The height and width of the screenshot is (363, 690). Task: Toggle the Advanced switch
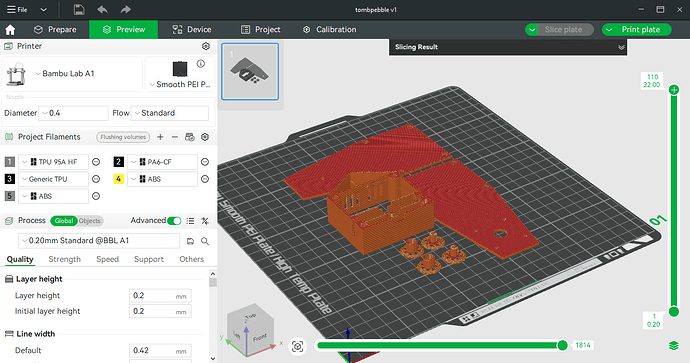point(174,221)
